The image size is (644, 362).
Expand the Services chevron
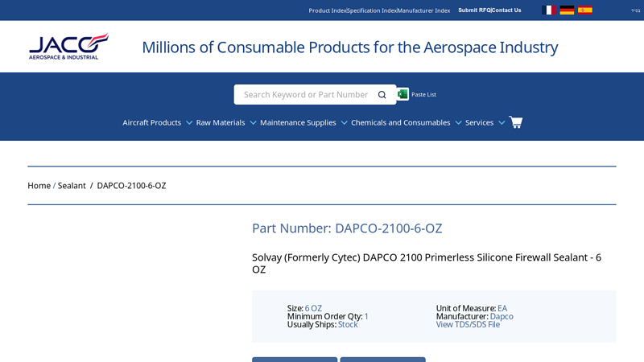point(502,123)
